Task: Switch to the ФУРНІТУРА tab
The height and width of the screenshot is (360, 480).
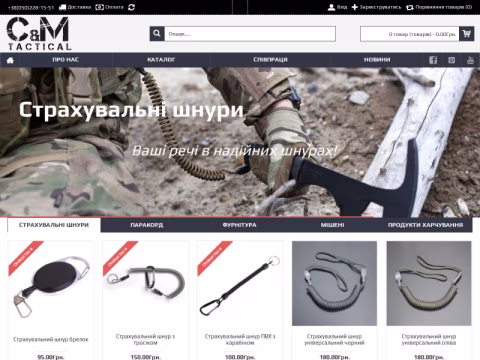Action: (x=240, y=225)
